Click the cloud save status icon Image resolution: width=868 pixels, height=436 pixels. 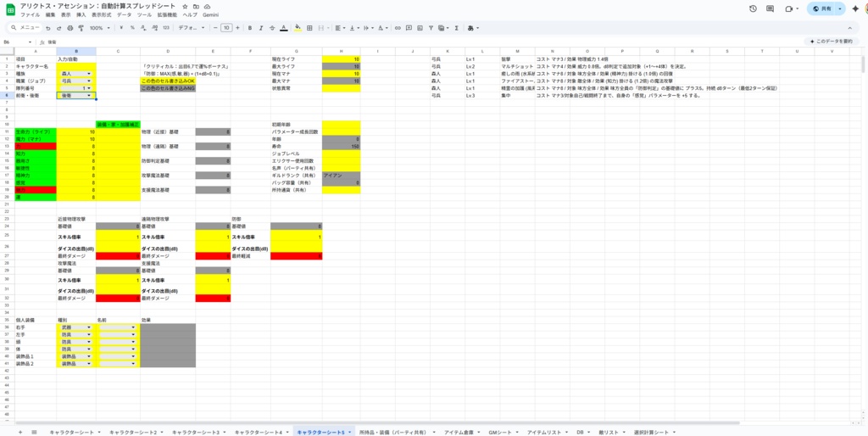[x=207, y=6]
